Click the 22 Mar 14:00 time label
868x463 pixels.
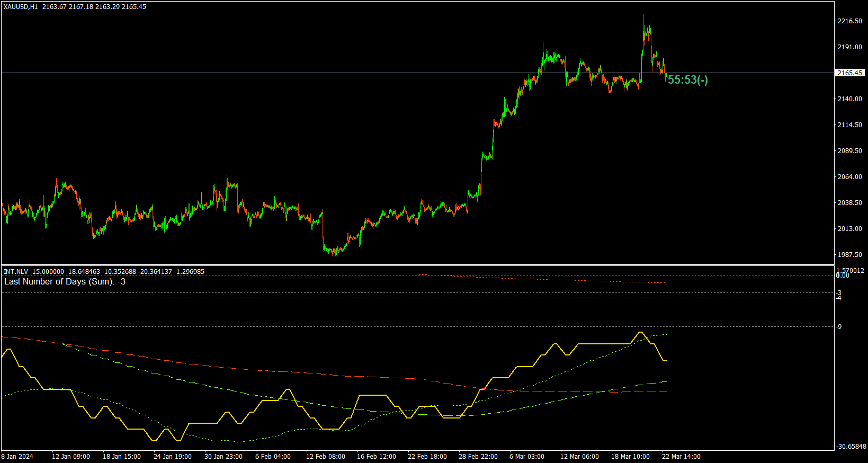click(682, 457)
